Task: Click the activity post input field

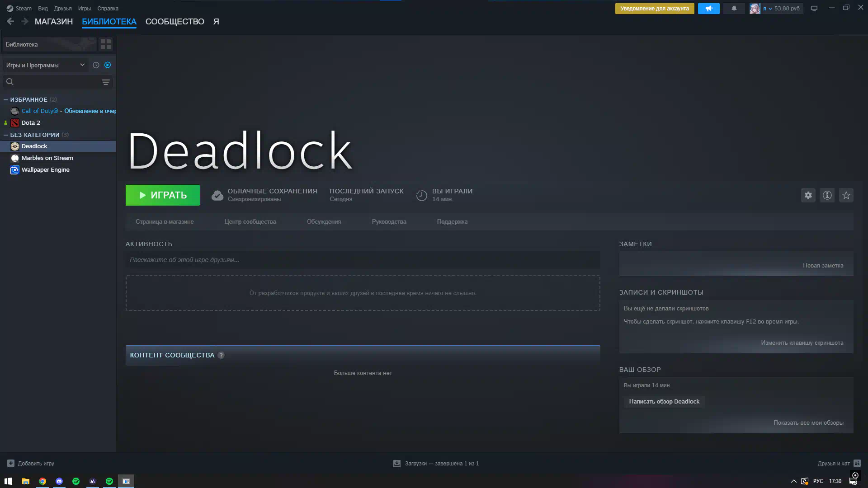Action: click(363, 260)
